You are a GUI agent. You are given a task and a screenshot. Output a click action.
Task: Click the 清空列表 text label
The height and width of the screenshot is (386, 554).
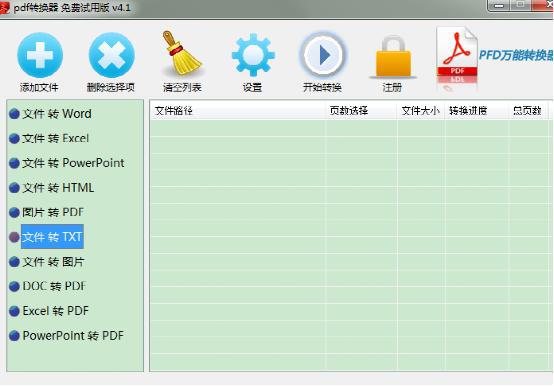pyautogui.click(x=182, y=87)
